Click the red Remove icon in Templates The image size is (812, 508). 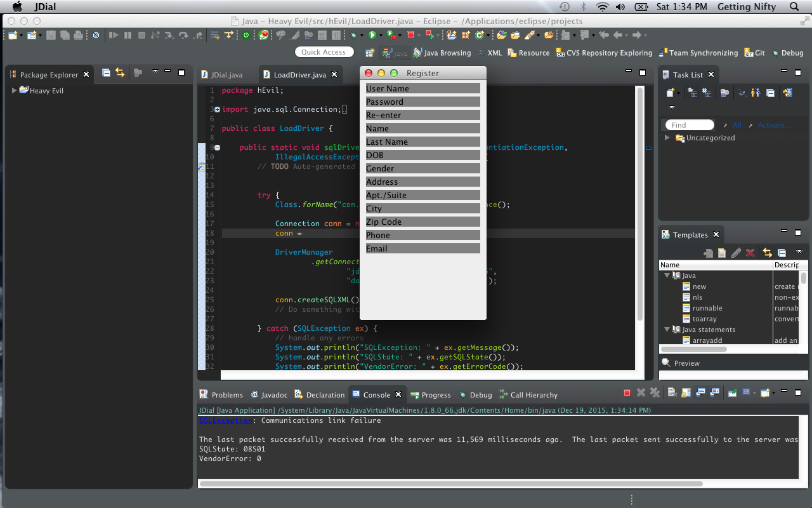[750, 253]
